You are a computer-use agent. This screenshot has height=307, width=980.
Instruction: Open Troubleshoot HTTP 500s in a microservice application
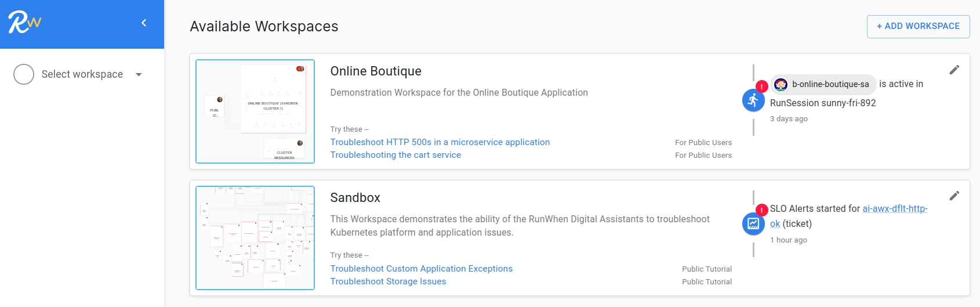[440, 142]
